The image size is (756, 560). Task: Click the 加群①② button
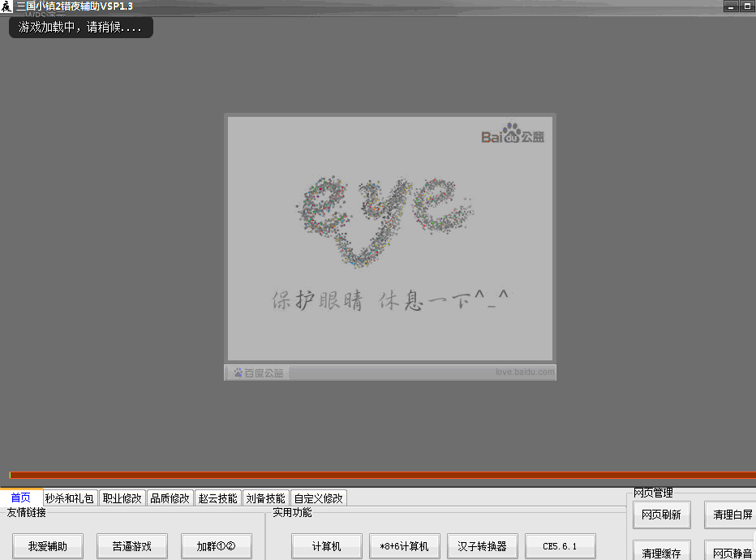pos(216,546)
